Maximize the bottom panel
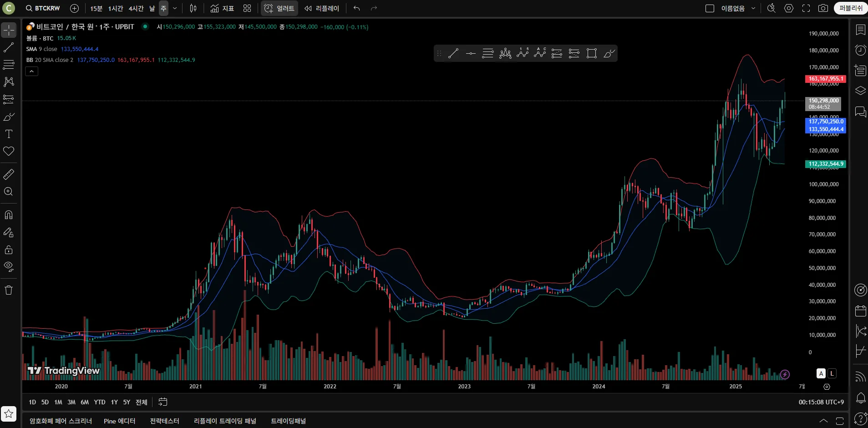 pos(840,421)
